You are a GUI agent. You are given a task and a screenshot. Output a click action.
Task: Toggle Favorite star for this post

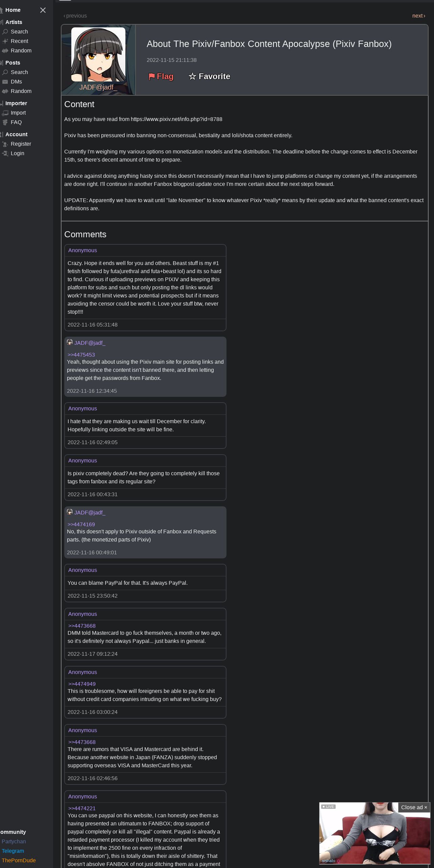209,76
